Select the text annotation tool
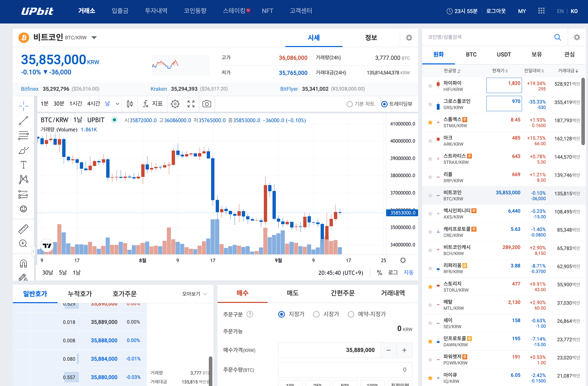 pos(23,165)
